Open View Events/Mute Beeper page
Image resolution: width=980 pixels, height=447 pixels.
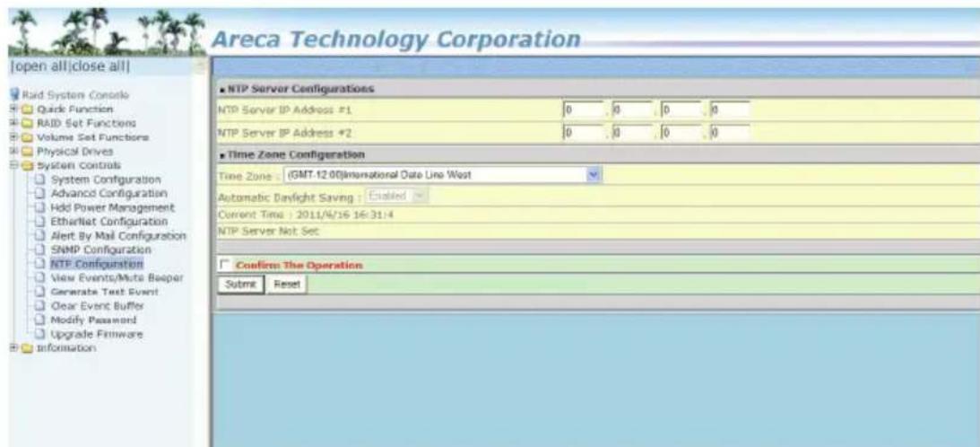pyautogui.click(x=117, y=277)
